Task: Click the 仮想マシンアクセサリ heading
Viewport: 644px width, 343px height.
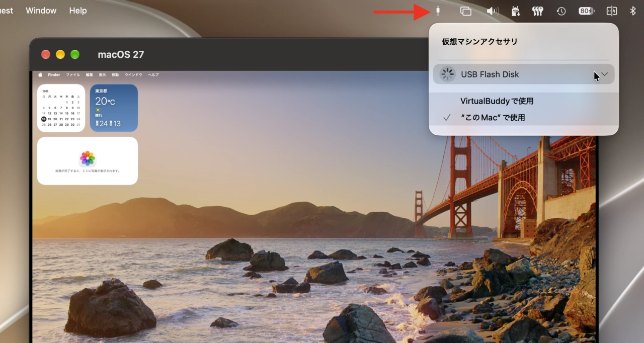Action: click(479, 42)
